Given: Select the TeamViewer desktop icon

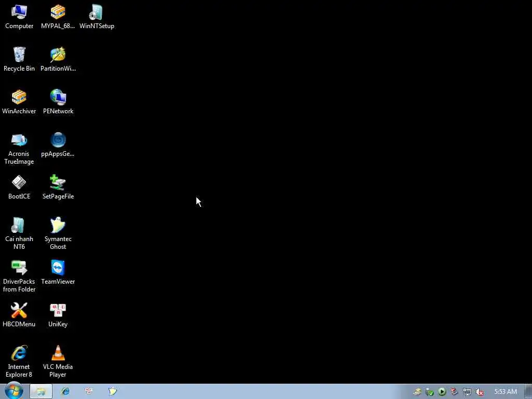Looking at the screenshot, I should (x=58, y=272).
